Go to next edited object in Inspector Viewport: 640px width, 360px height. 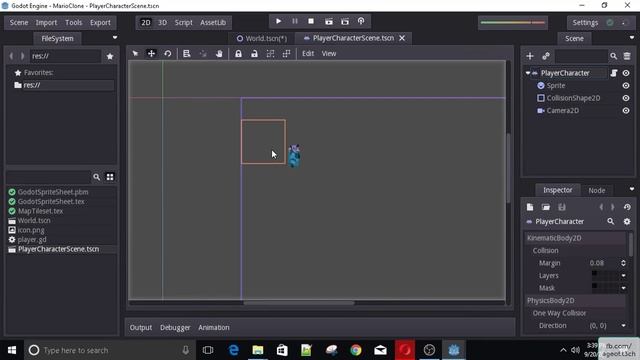(612, 207)
